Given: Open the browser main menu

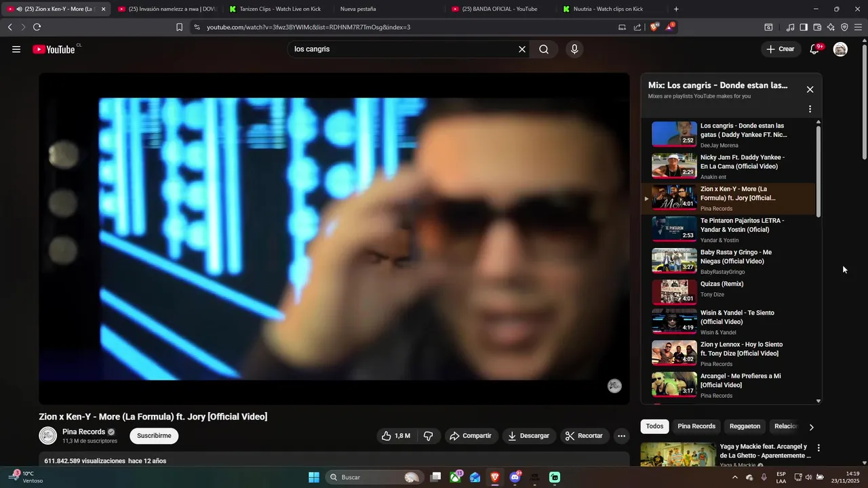Looking at the screenshot, I should tap(859, 27).
